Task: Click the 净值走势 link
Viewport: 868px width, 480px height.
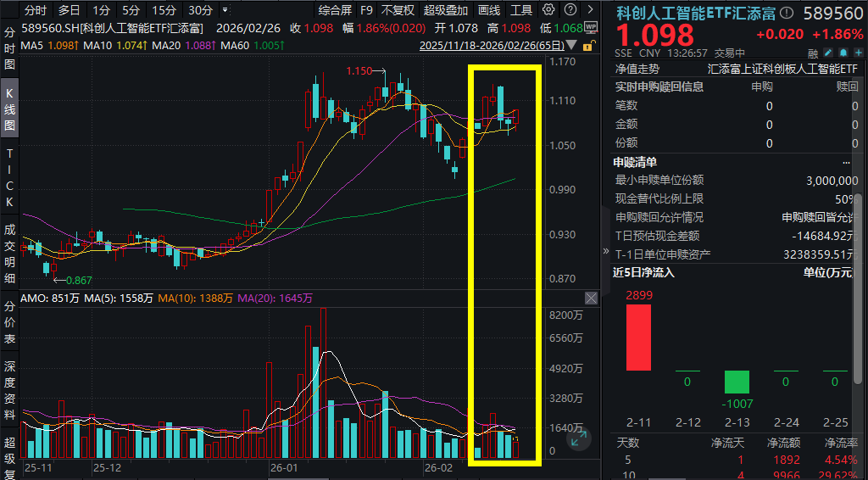Action: coord(636,68)
